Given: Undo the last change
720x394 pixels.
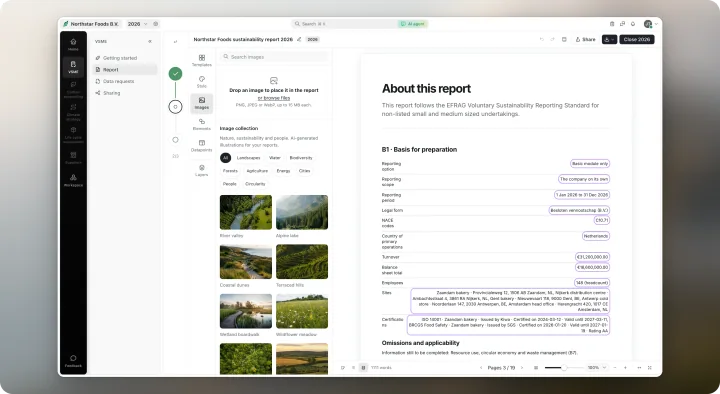Looking at the screenshot, I should [x=542, y=39].
